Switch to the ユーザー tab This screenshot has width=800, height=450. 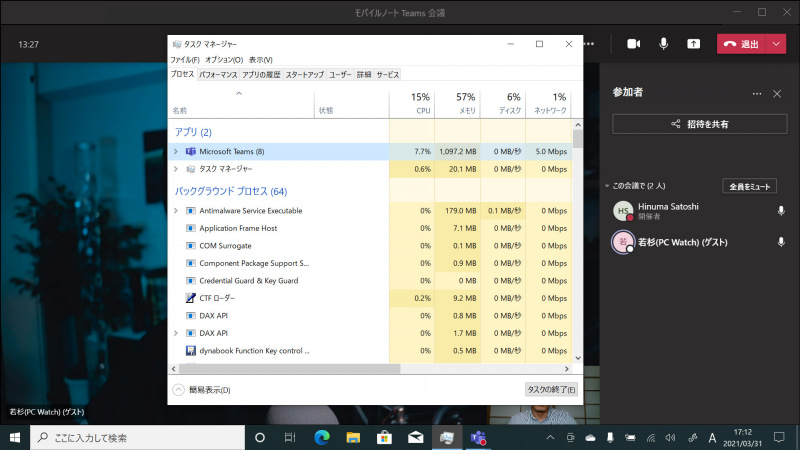(340, 74)
